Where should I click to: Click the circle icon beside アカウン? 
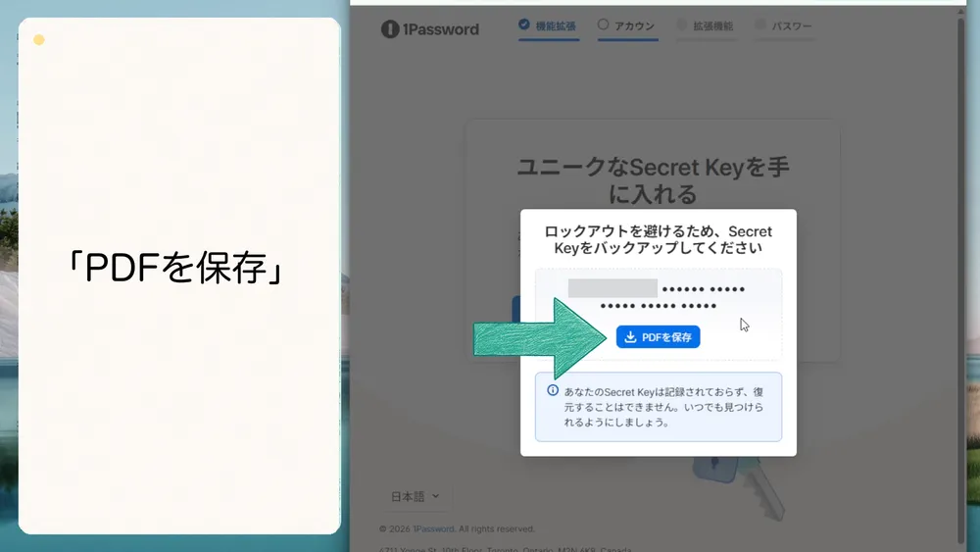(x=603, y=25)
